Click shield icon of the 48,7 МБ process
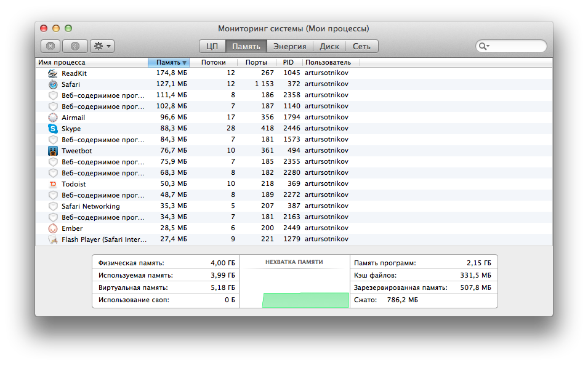The width and height of the screenshot is (588, 365). pyautogui.click(x=53, y=195)
